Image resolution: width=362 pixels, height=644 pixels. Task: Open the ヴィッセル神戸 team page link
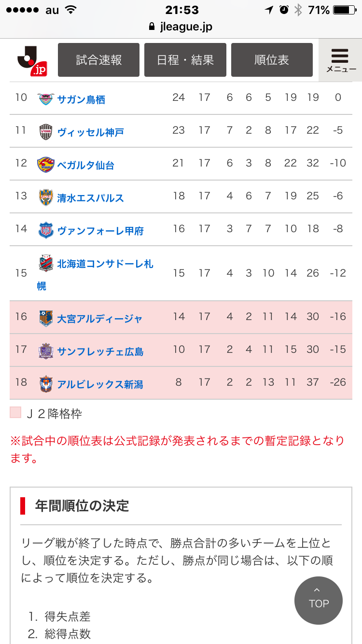90,132
